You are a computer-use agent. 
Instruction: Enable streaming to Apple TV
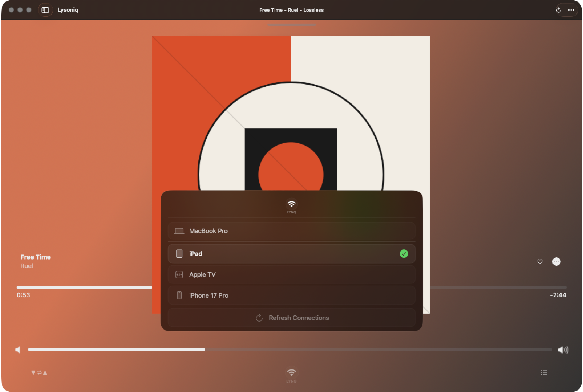pos(291,275)
